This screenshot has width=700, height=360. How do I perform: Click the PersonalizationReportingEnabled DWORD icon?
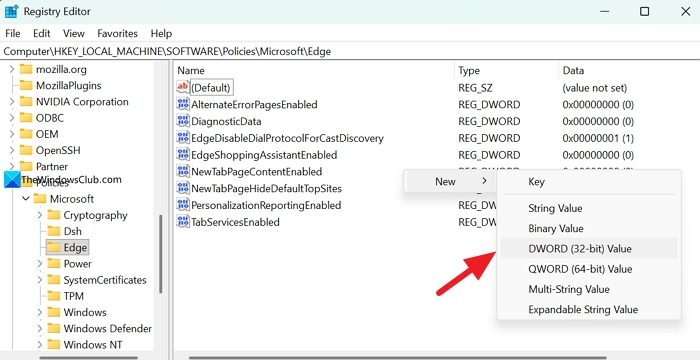(183, 205)
